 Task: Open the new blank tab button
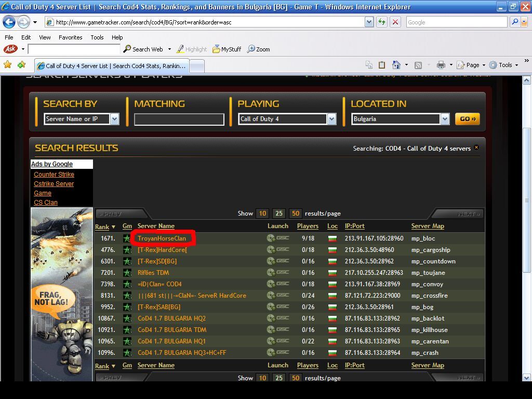[197, 66]
